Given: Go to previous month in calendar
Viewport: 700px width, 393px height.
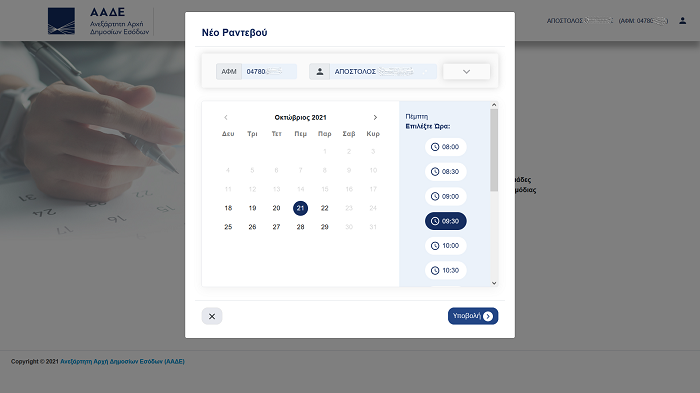Looking at the screenshot, I should (225, 117).
